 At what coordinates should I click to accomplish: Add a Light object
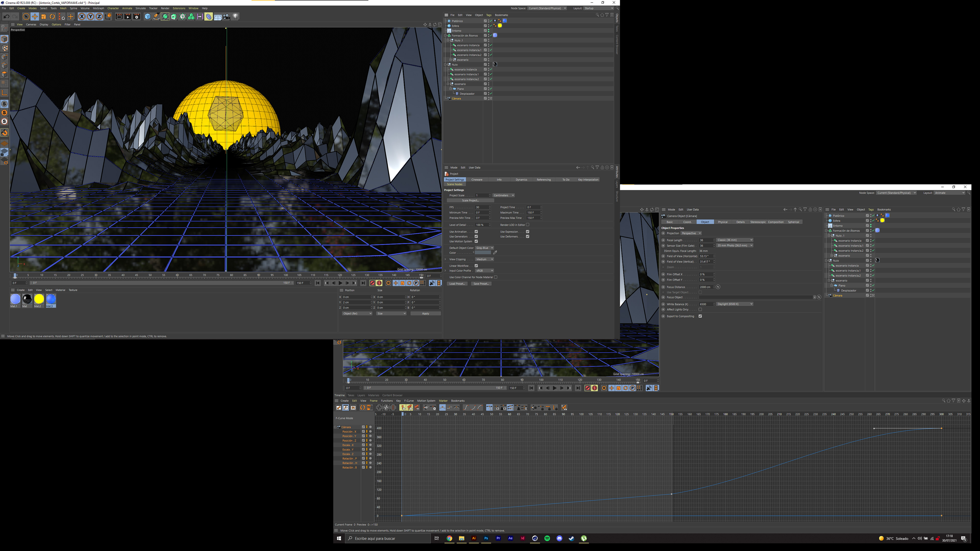click(x=236, y=16)
